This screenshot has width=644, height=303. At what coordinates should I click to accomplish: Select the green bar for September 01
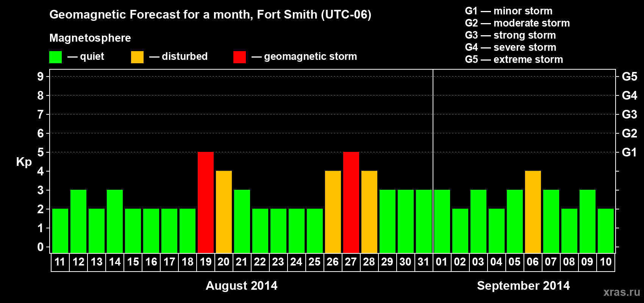point(442,221)
